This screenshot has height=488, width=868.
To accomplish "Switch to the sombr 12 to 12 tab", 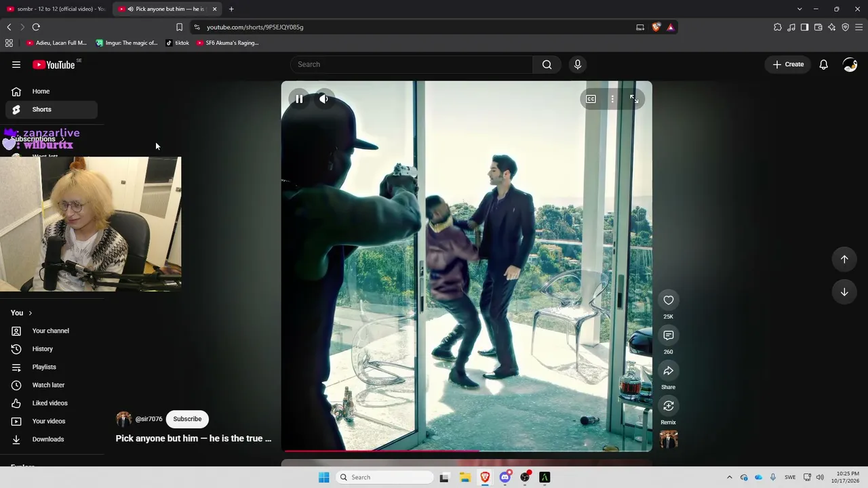I will click(56, 9).
